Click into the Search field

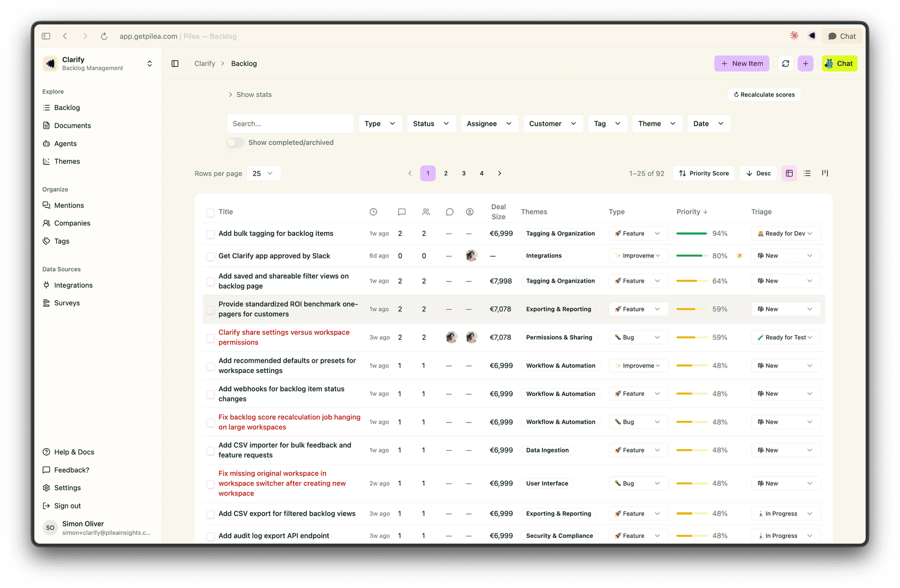pos(290,124)
